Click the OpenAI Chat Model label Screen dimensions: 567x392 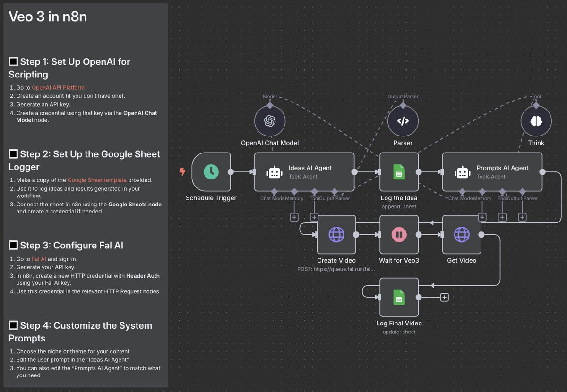coord(270,143)
